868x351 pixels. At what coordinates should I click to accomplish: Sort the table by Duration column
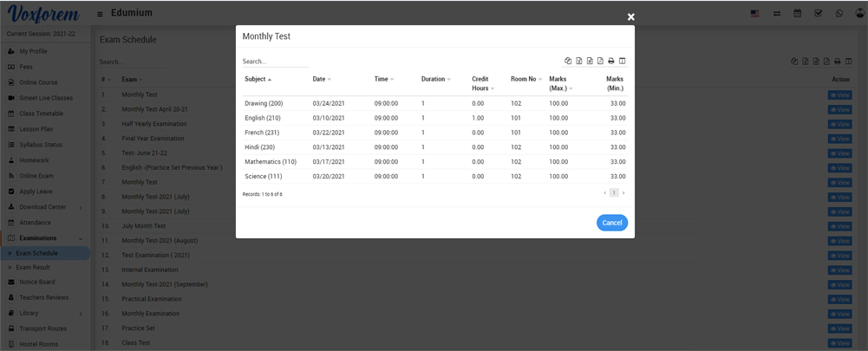435,80
